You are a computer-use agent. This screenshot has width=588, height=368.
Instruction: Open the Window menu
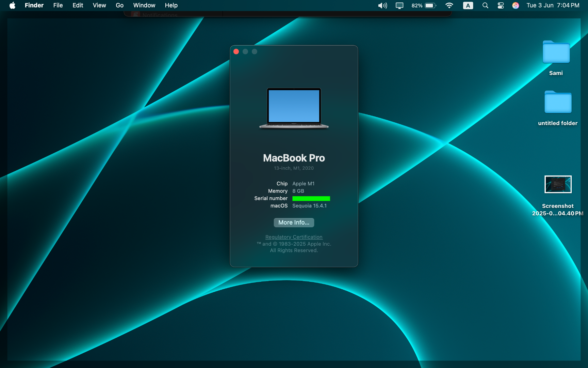[x=144, y=5]
